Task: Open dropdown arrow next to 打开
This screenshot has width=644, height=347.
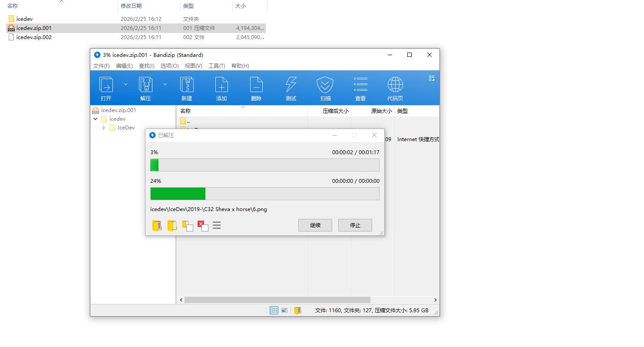Action: pos(125,84)
